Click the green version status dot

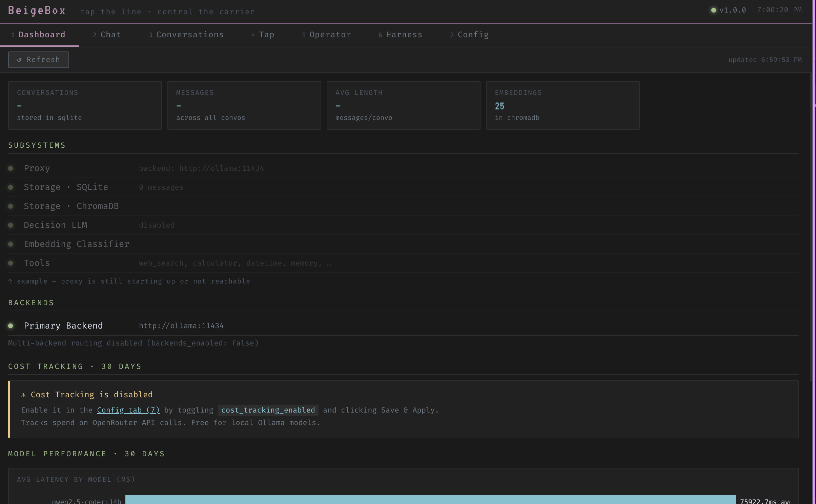click(x=713, y=10)
